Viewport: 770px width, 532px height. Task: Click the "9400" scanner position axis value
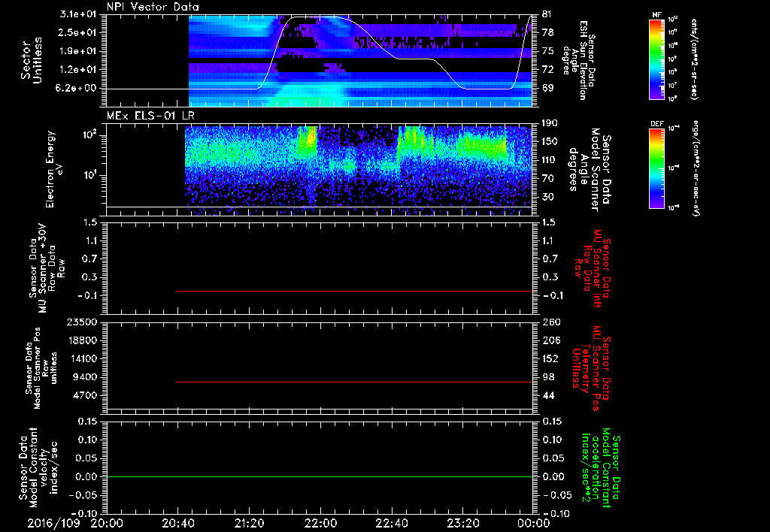(84, 377)
